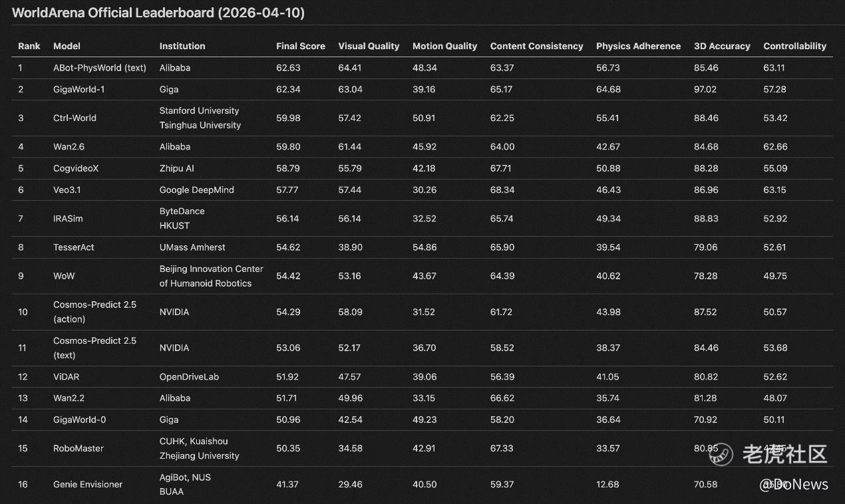
Task: Click the CUHK, Kuaishou institution cell
Action: (200, 448)
